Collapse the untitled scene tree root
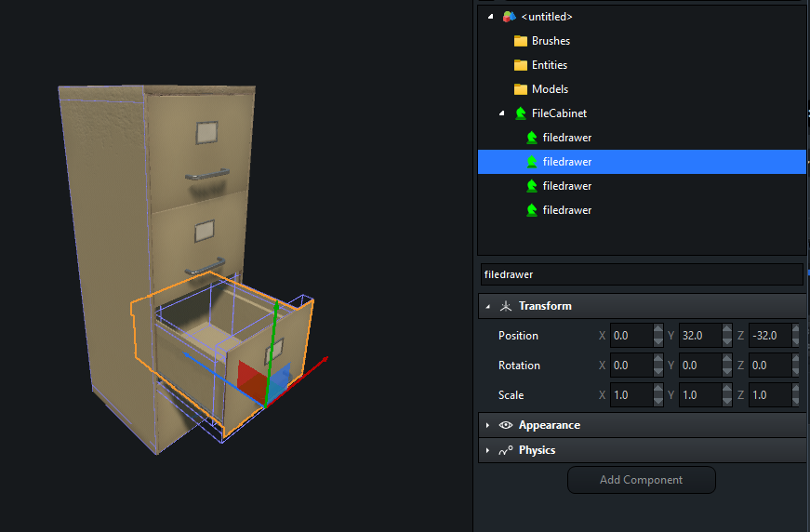Screen dimensions: 810x532 coord(490,17)
